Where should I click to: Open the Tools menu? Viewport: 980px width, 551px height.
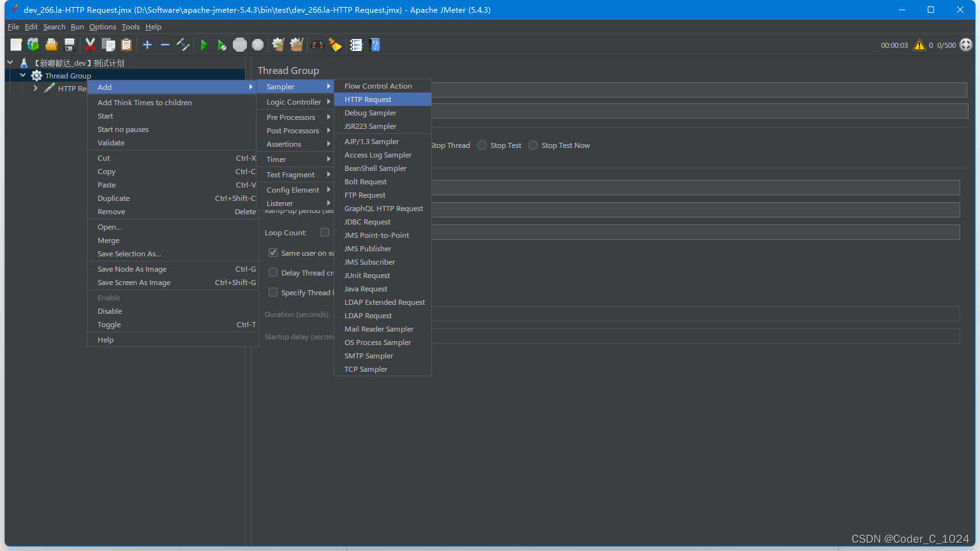[x=131, y=27]
